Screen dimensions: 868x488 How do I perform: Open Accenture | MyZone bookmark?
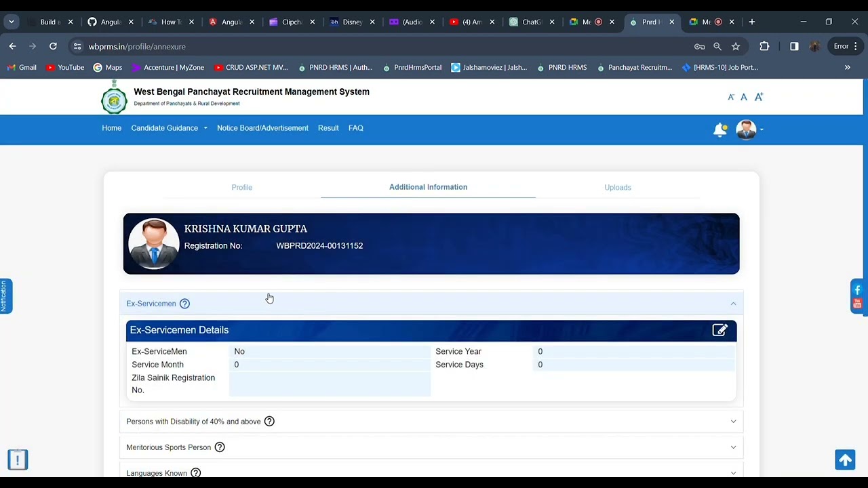(x=168, y=67)
